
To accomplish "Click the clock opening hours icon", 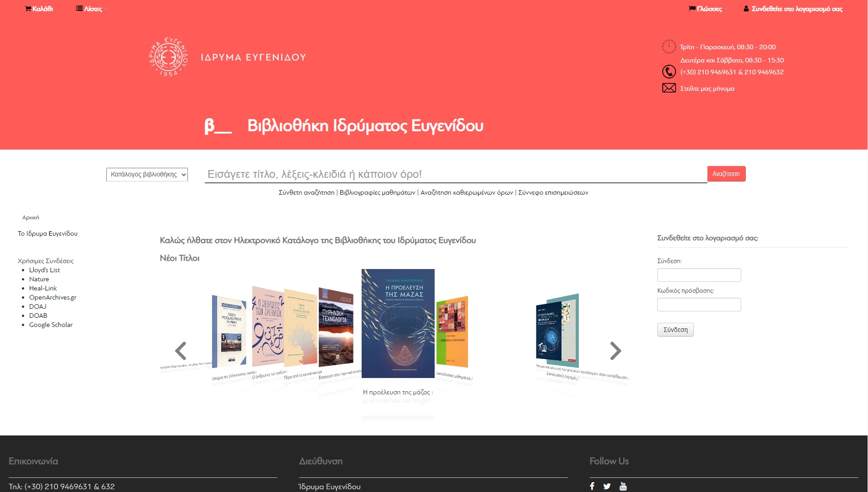I will pos(669,47).
